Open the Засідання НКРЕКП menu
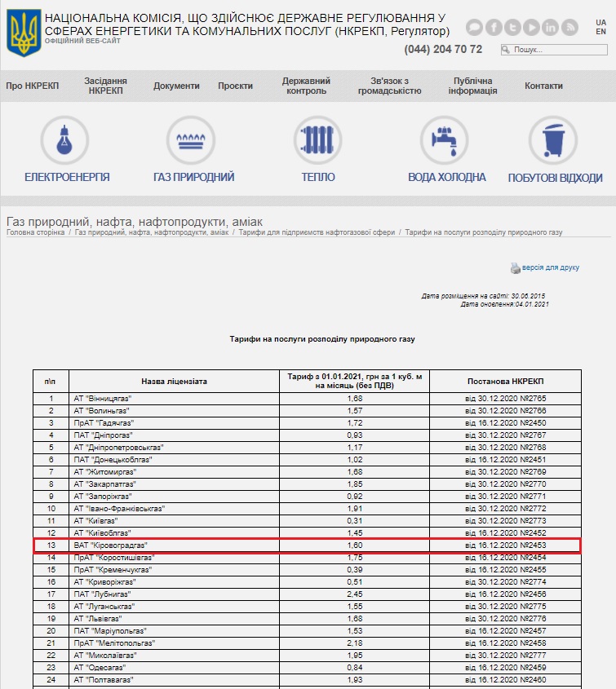 (x=105, y=86)
